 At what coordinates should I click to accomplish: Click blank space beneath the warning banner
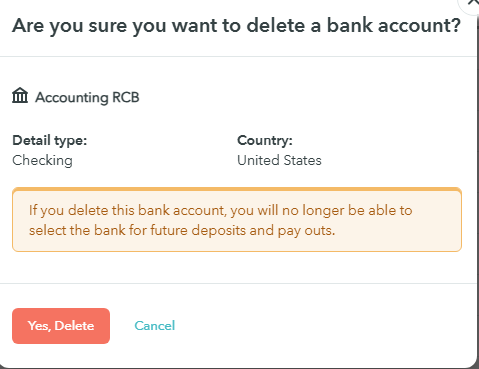pos(237,267)
